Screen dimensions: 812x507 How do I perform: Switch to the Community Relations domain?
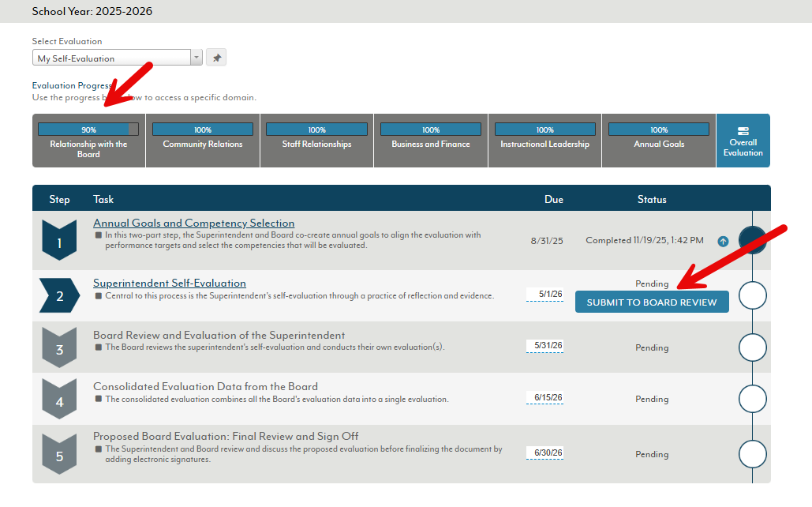pos(203,141)
